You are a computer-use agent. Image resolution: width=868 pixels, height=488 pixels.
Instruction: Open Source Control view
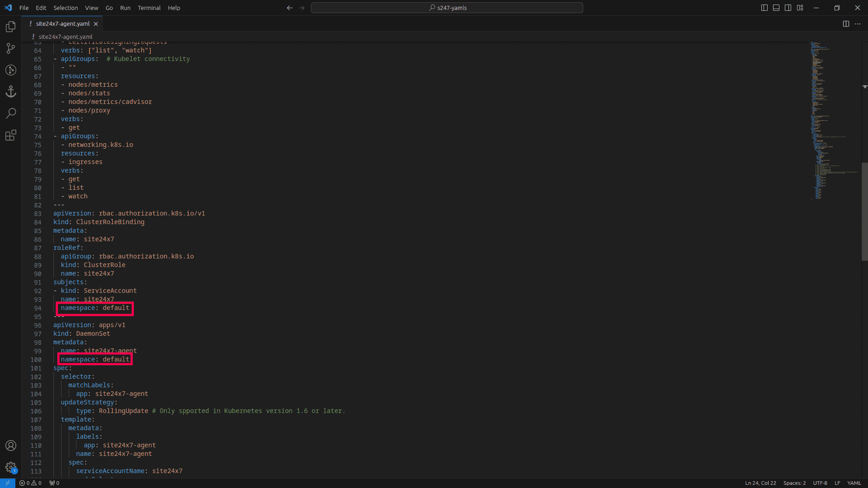point(11,48)
